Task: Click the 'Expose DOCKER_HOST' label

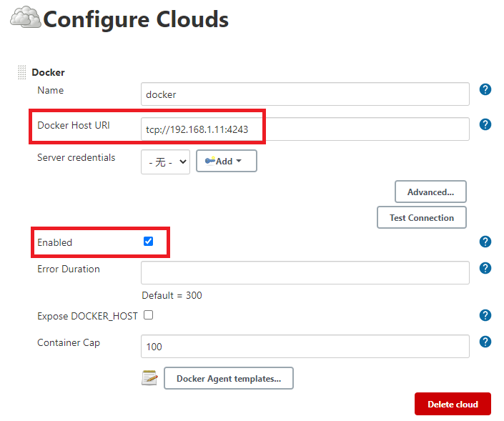Action: click(x=87, y=316)
